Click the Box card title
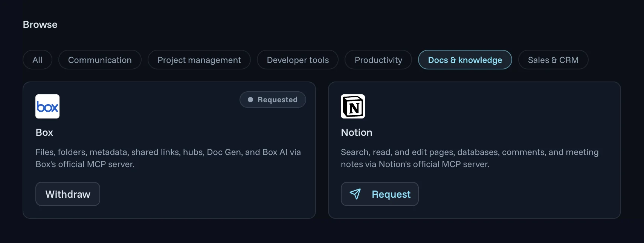This screenshot has height=243, width=644. [44, 132]
